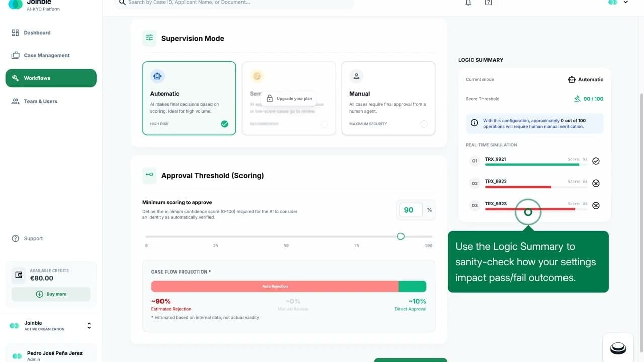Open the Upgrade your plan prompt
Image resolution: width=644 pixels, height=362 pixels.
[x=291, y=99]
